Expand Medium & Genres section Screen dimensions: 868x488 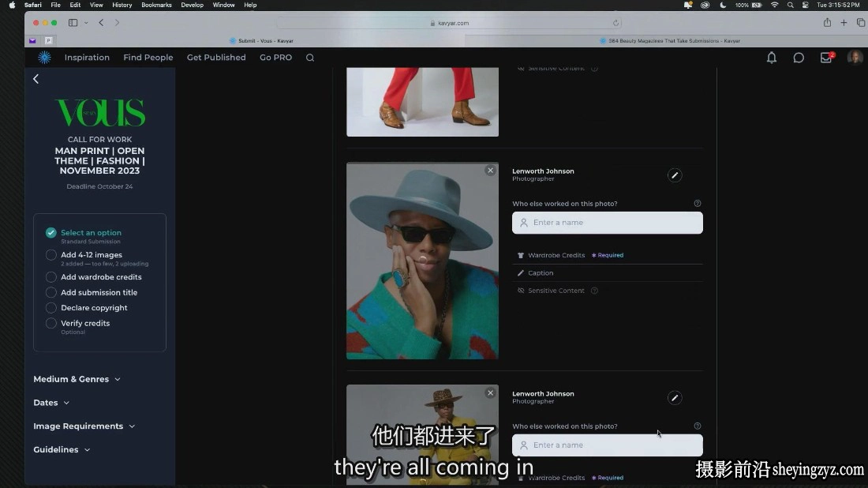[77, 380]
